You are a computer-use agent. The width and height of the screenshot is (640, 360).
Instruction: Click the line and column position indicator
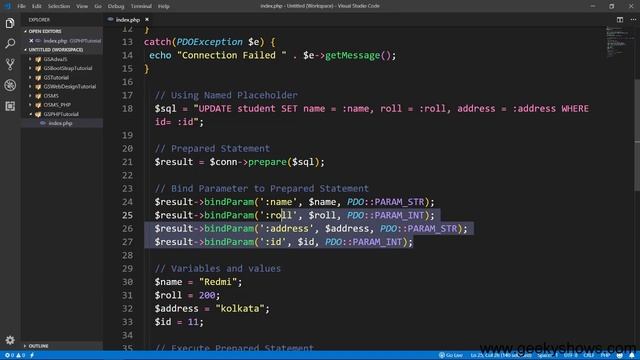point(501,355)
